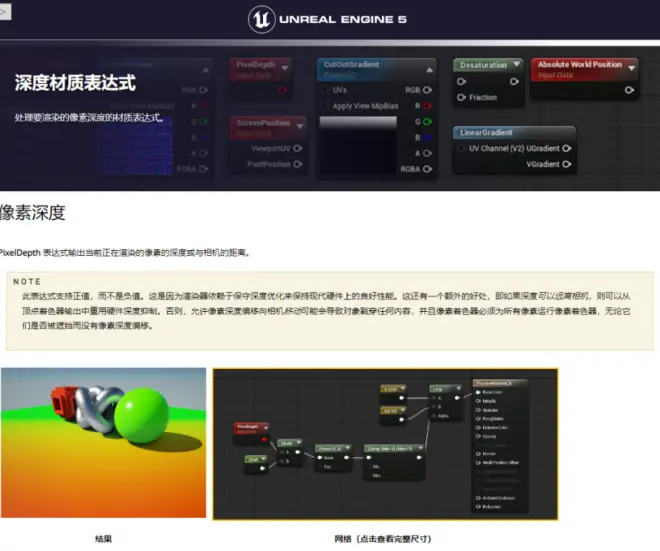Click the VGradient output pin on LinearGradient
Screen dimensions: 660x551
click(567, 164)
